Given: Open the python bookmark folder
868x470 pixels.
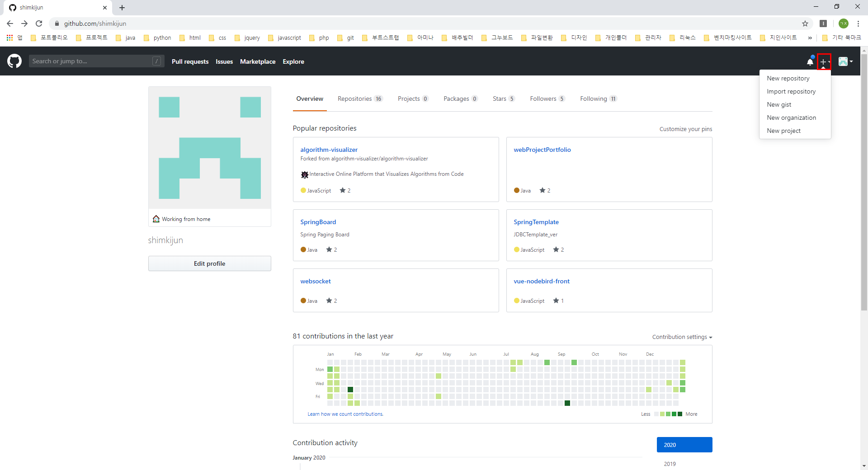Looking at the screenshot, I should pos(157,38).
